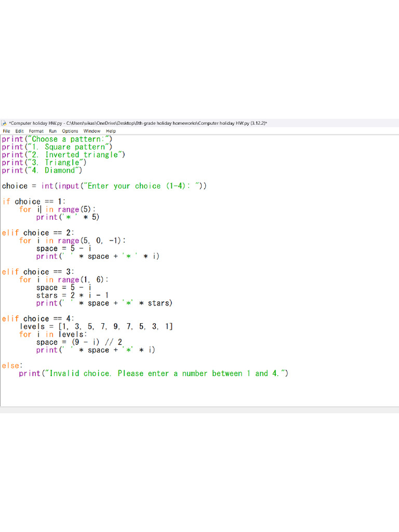399x532 pixels.
Task: Open the Help menu
Action: tap(111, 131)
